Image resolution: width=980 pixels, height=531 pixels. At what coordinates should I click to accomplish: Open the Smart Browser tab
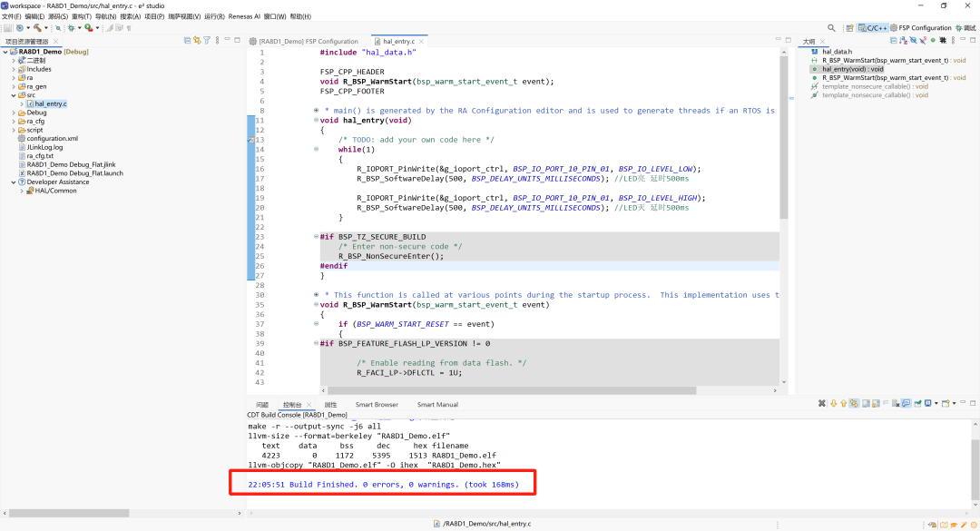pos(377,405)
